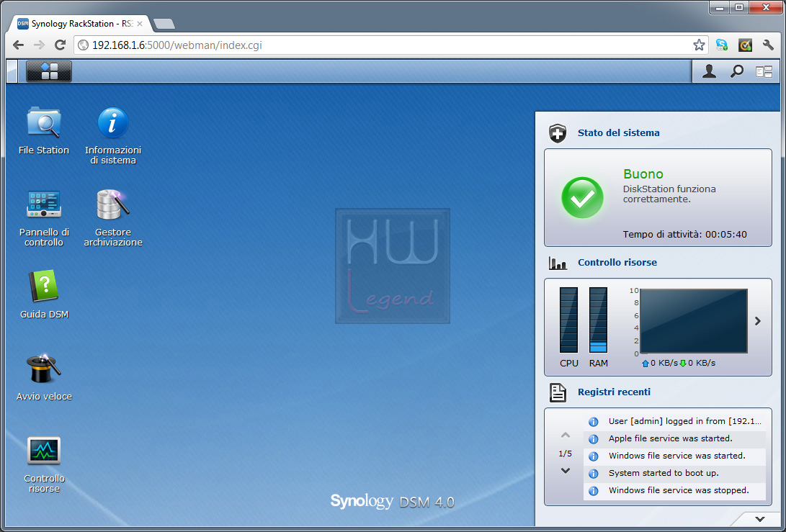Open Gestore archiviazione icon
Screen dimensions: 786x532
113,218
